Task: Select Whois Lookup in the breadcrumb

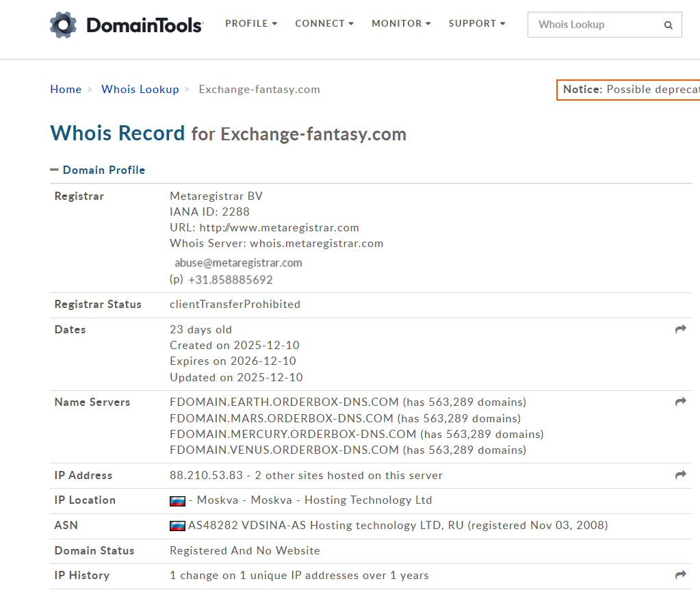Action: point(140,89)
